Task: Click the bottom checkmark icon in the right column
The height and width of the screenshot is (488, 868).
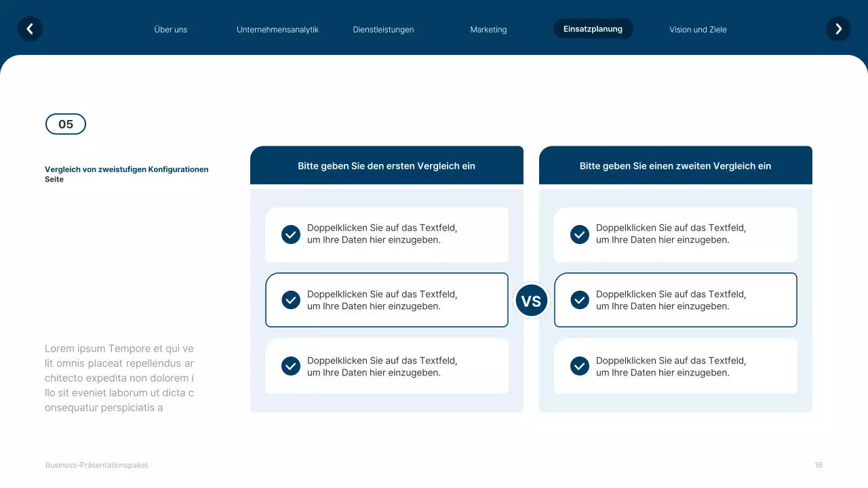Action: [x=579, y=366]
